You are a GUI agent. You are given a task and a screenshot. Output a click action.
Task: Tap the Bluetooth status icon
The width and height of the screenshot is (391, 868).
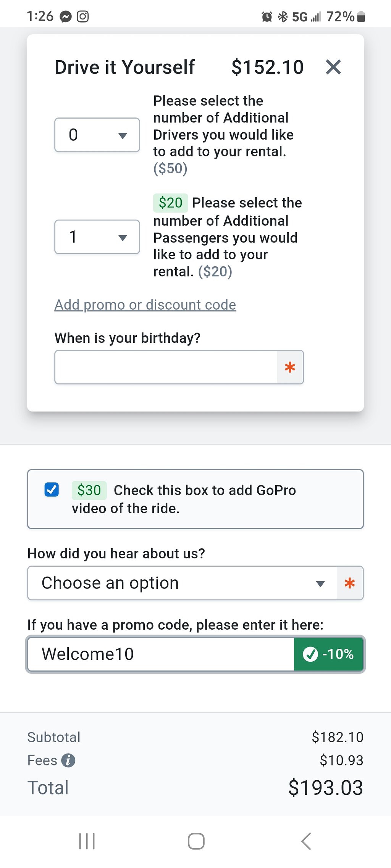click(283, 17)
